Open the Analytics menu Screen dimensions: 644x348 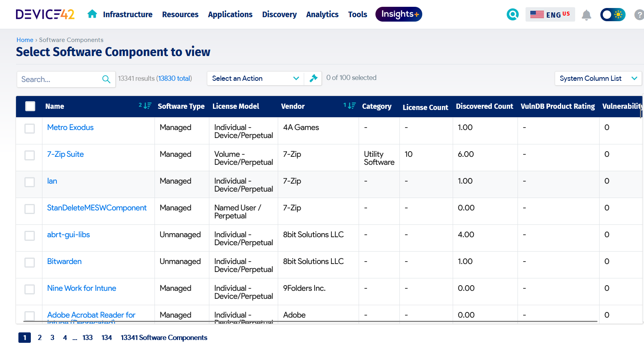coord(322,14)
